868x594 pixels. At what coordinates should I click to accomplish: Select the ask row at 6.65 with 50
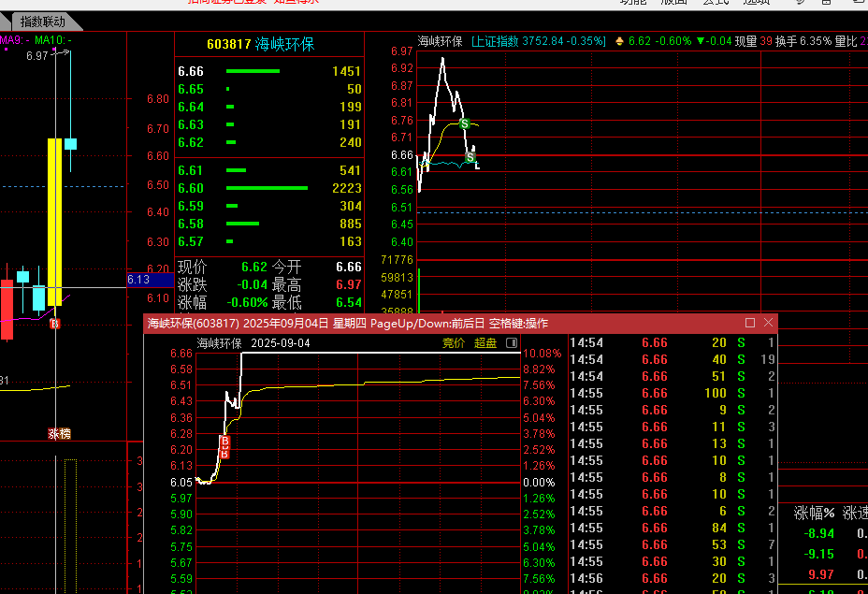coord(269,89)
